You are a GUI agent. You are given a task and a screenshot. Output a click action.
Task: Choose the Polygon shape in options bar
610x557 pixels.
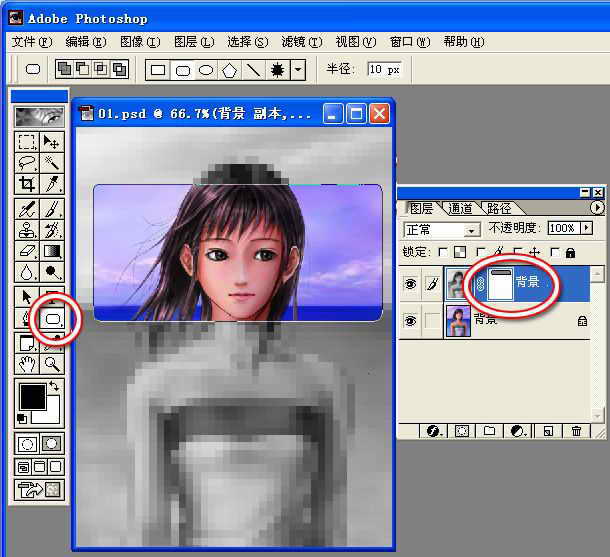[230, 70]
